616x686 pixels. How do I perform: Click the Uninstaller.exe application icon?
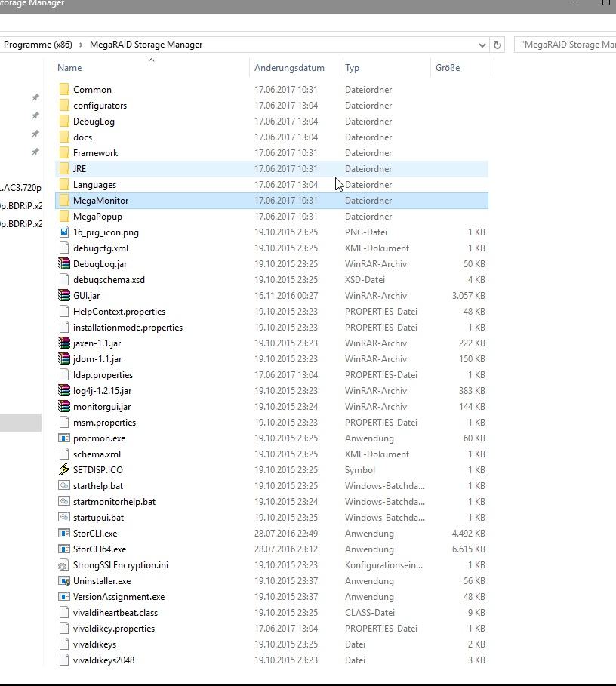(x=64, y=581)
